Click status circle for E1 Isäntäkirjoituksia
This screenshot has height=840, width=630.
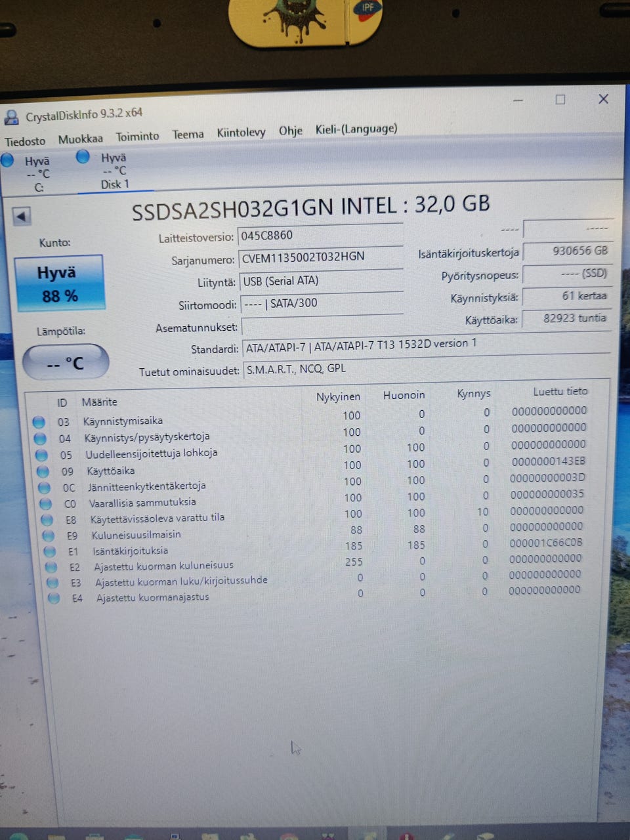(x=50, y=551)
